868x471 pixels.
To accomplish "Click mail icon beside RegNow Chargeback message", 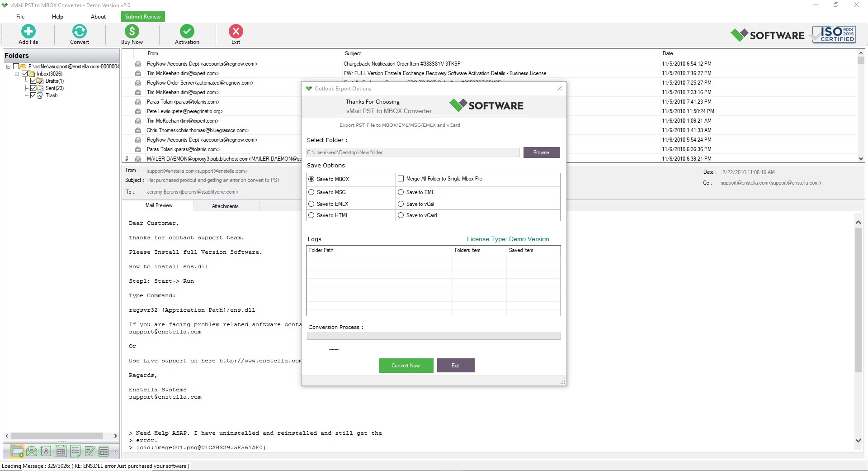I will pyautogui.click(x=138, y=64).
